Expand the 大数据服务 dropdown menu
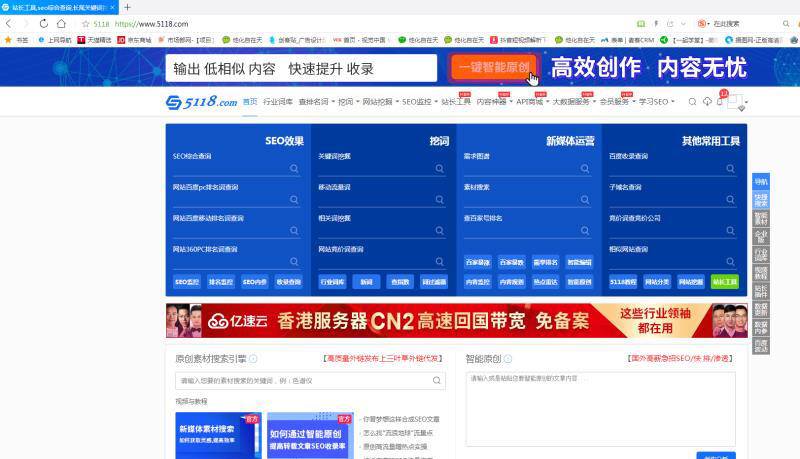Viewport: 800px width, 459px height. [x=574, y=102]
